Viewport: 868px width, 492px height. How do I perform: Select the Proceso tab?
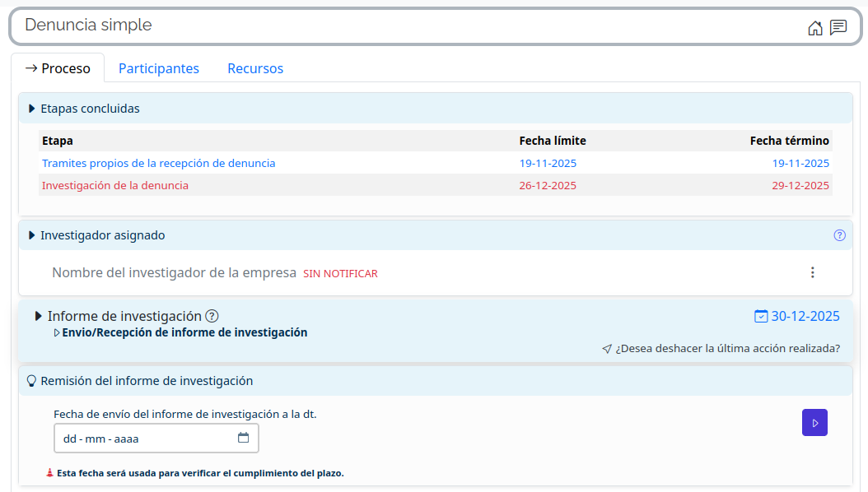click(58, 68)
